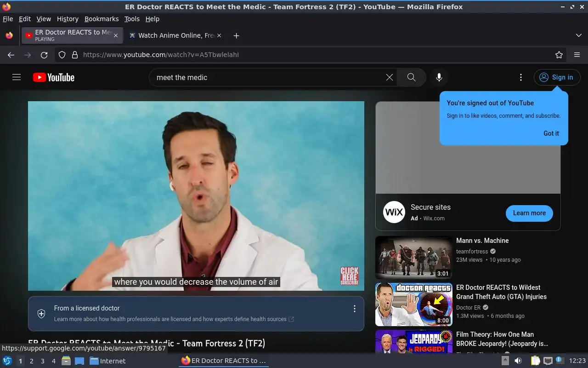Screen dimensions: 588x368
Task: Open the Bookmarks menu
Action: pyautogui.click(x=102, y=19)
